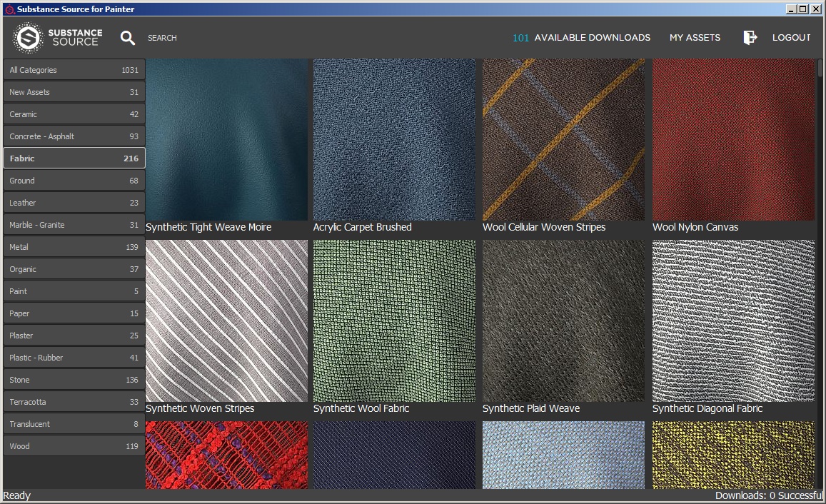Click the Downloads: 0 Successful status
The image size is (826, 504).
click(x=769, y=495)
